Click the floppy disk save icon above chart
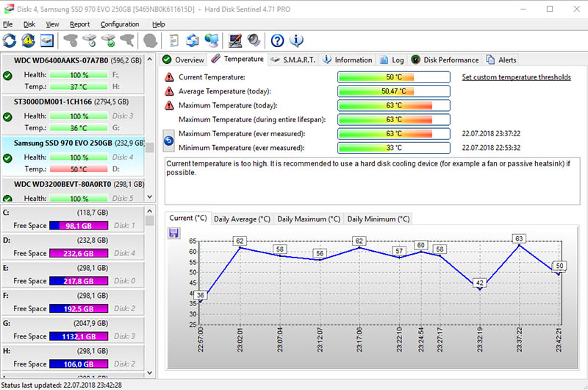 [x=174, y=233]
